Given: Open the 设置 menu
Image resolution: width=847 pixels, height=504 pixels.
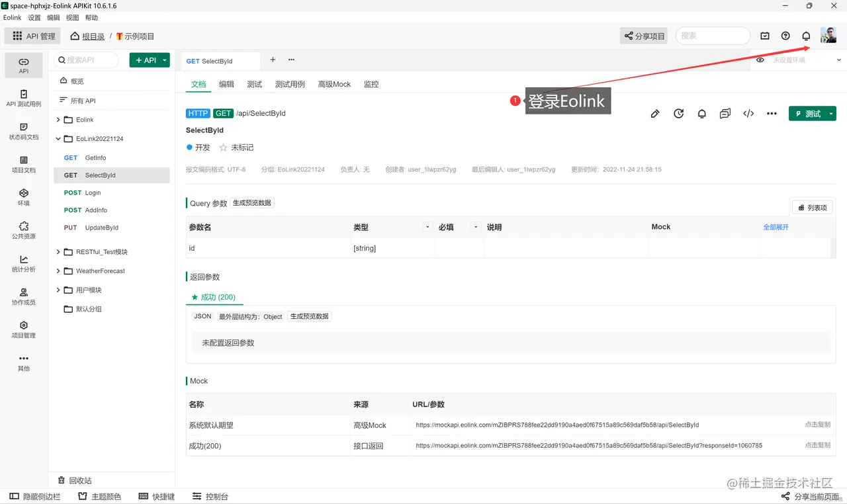Looking at the screenshot, I should pyautogui.click(x=34, y=18).
